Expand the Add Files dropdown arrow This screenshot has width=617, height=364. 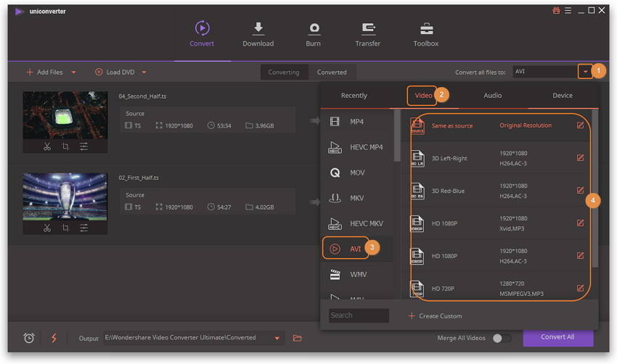(73, 73)
